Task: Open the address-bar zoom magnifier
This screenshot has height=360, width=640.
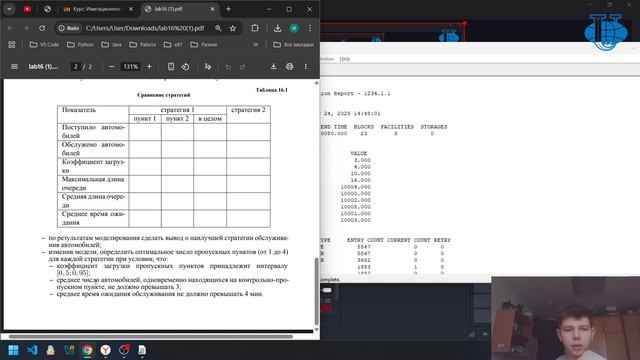Action: [x=218, y=28]
